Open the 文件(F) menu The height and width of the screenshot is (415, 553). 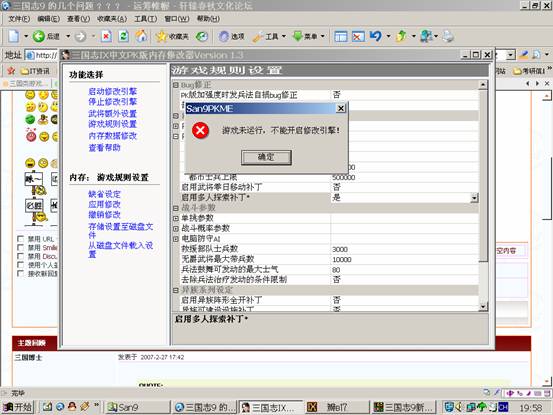(19, 19)
